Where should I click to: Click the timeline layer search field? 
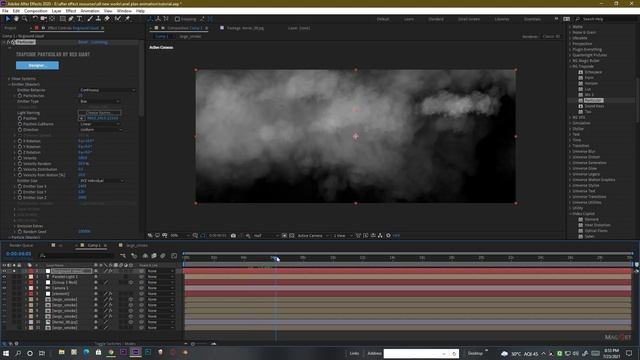point(78,256)
